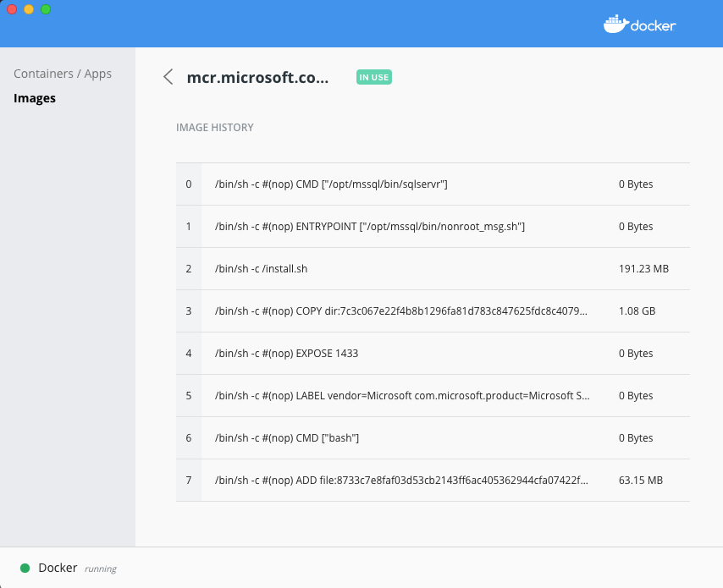Minimize the window with the yellow button

pos(29,9)
